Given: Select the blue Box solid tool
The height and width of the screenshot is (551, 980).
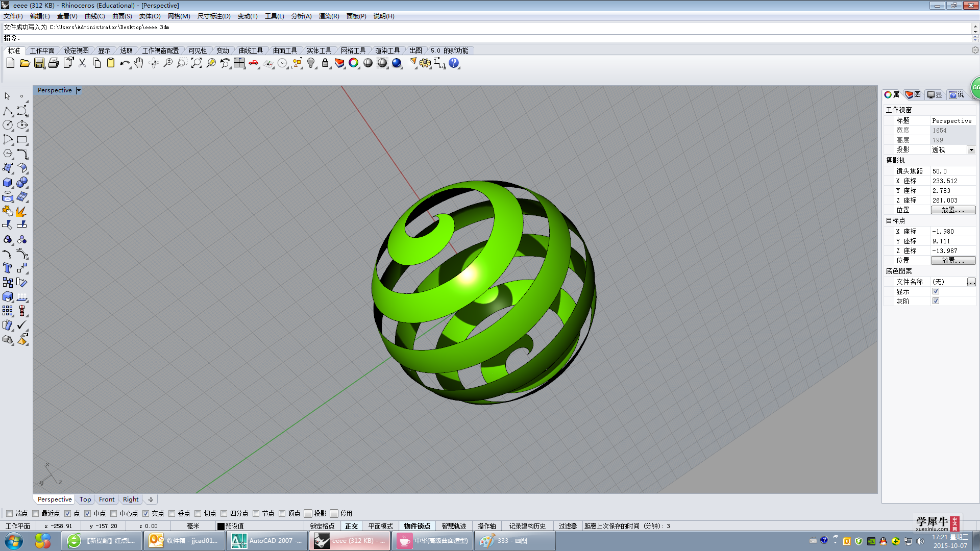Looking at the screenshot, I should coord(8,182).
